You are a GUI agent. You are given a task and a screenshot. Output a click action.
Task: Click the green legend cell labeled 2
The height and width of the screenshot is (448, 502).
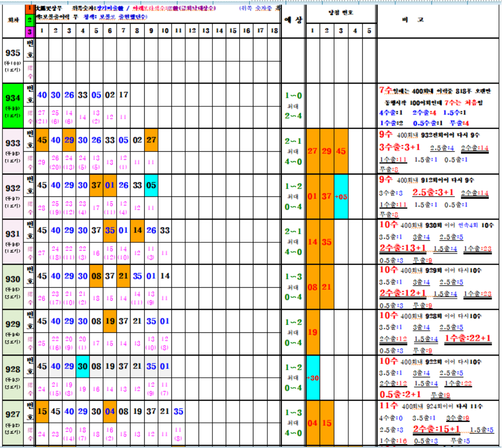30,20
